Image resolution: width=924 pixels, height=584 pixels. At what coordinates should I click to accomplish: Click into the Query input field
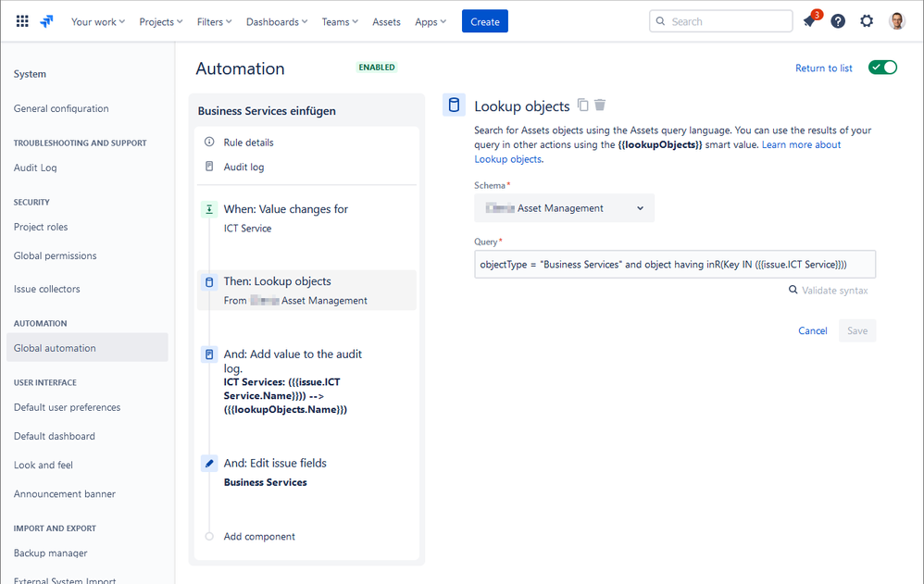pos(675,264)
